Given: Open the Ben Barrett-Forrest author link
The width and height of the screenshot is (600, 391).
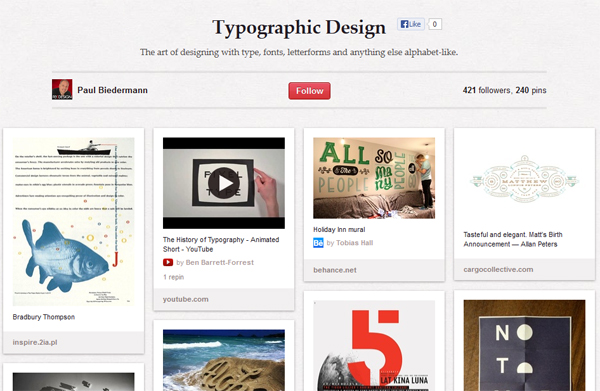Looking at the screenshot, I should (x=220, y=262).
